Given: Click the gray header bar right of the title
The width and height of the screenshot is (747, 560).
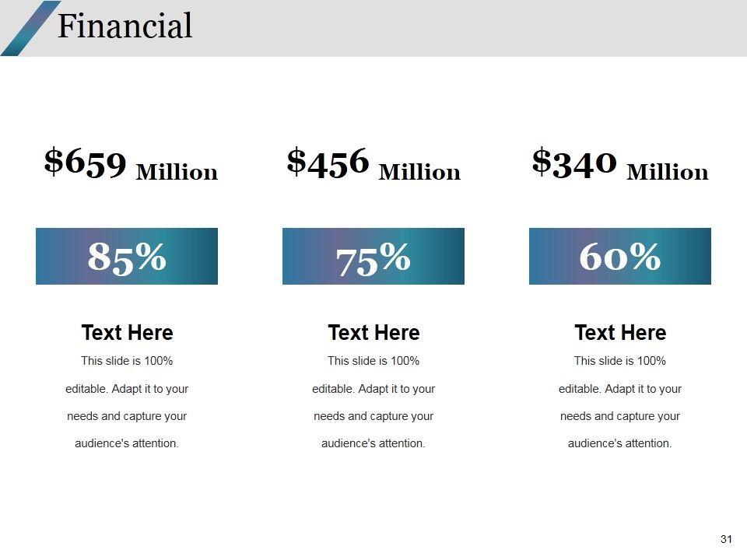Looking at the screenshot, I should pyautogui.click(x=467, y=28).
